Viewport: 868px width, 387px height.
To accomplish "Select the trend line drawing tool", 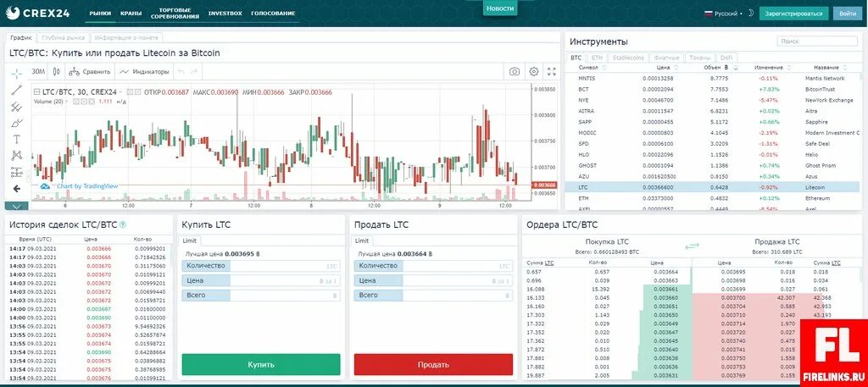I will 17,90.
